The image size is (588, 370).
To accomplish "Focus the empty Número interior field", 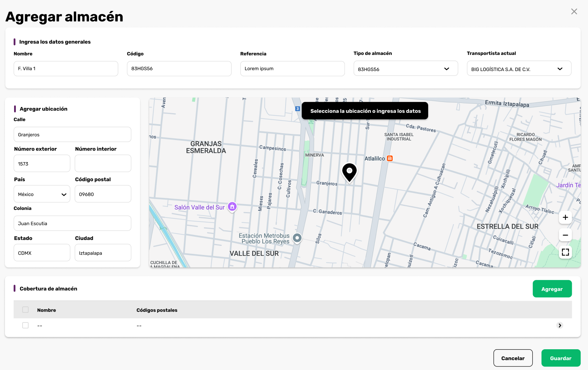I will click(103, 164).
